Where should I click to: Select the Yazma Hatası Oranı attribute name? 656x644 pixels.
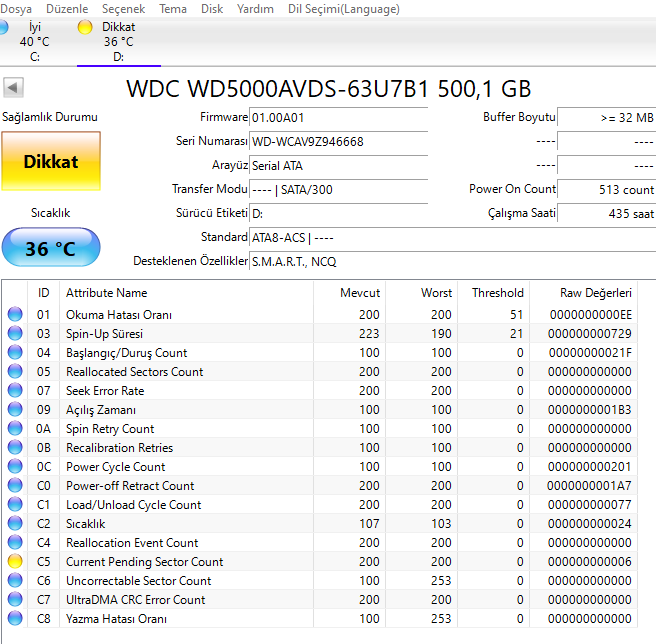click(116, 619)
